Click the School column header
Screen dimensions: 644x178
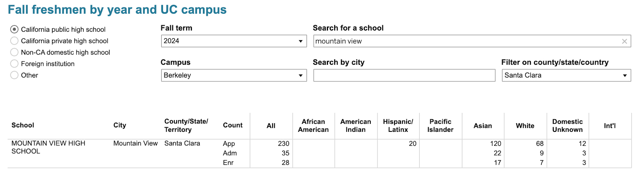[23, 125]
